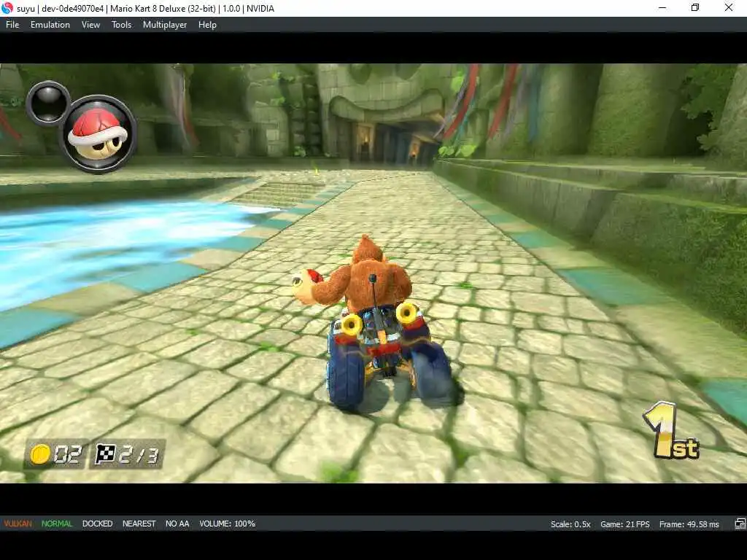
Task: Open the View menu
Action: pos(90,25)
